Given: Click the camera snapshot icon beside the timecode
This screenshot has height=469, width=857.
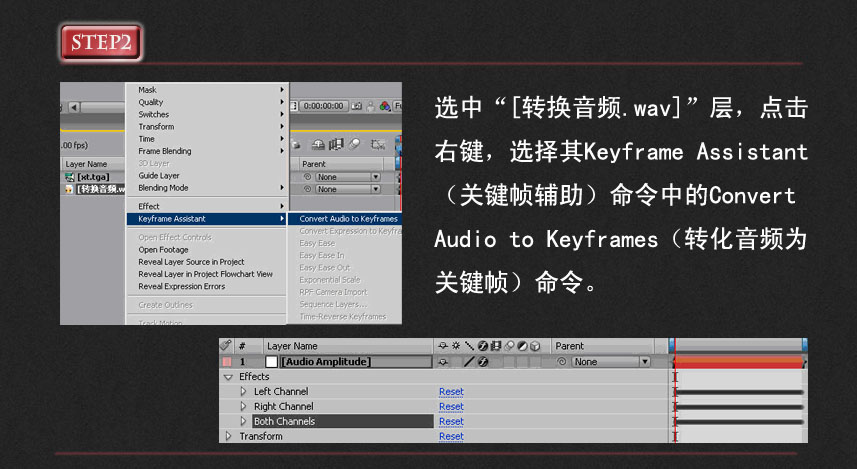Looking at the screenshot, I should [x=357, y=106].
